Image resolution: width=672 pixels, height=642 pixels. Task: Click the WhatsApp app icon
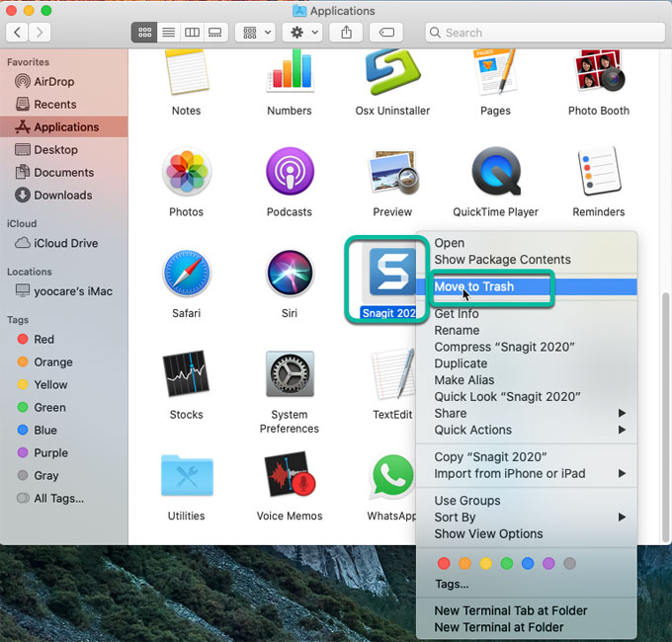(392, 477)
